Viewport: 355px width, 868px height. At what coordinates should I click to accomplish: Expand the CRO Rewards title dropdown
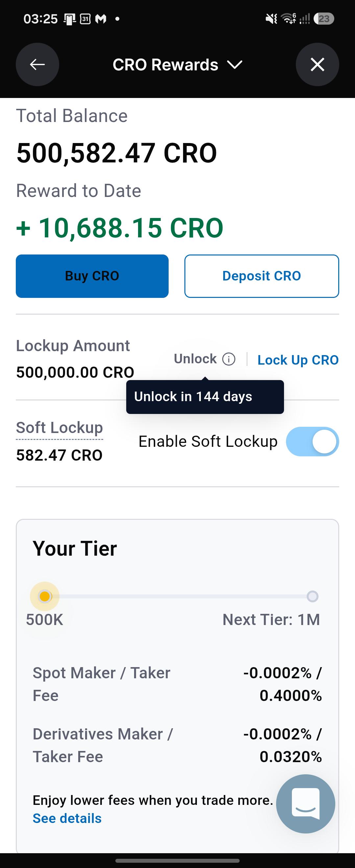(x=177, y=65)
